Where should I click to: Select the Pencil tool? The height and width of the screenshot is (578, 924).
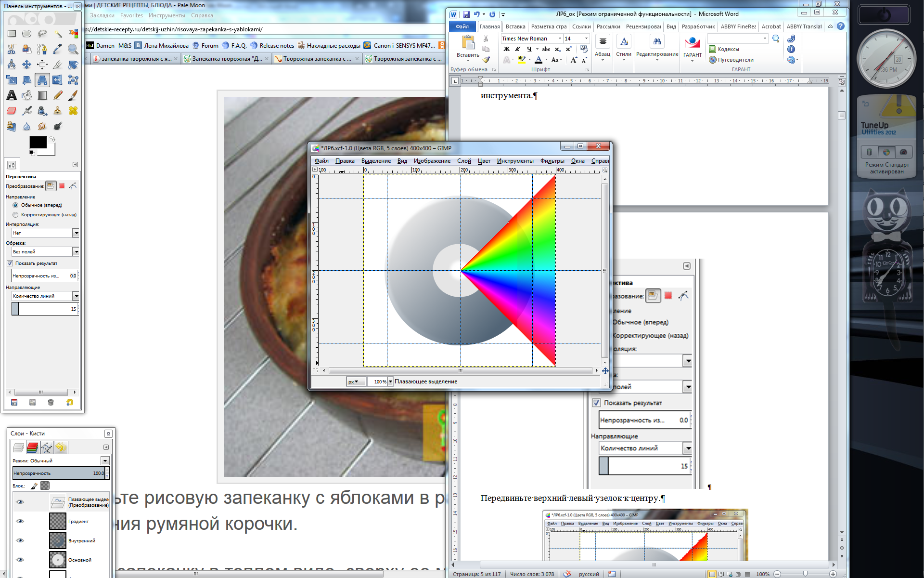click(x=58, y=95)
